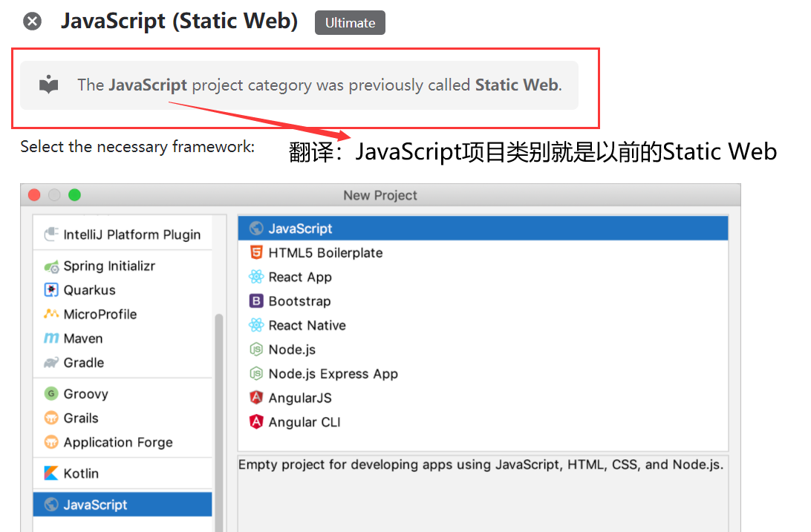Select the Quarkus icon
Image resolution: width=811 pixels, height=532 pixels.
[x=51, y=289]
